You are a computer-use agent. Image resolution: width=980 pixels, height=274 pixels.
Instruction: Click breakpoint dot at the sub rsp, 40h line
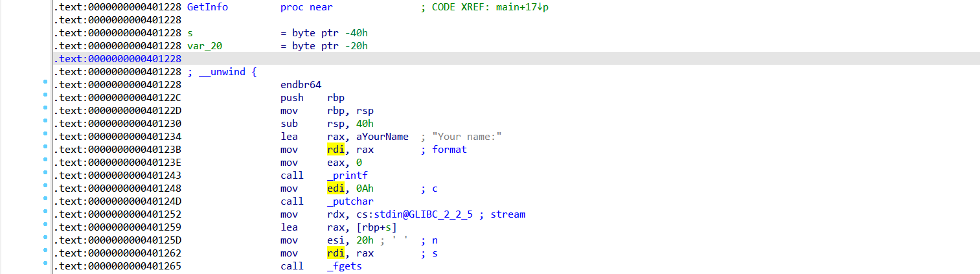pyautogui.click(x=45, y=122)
